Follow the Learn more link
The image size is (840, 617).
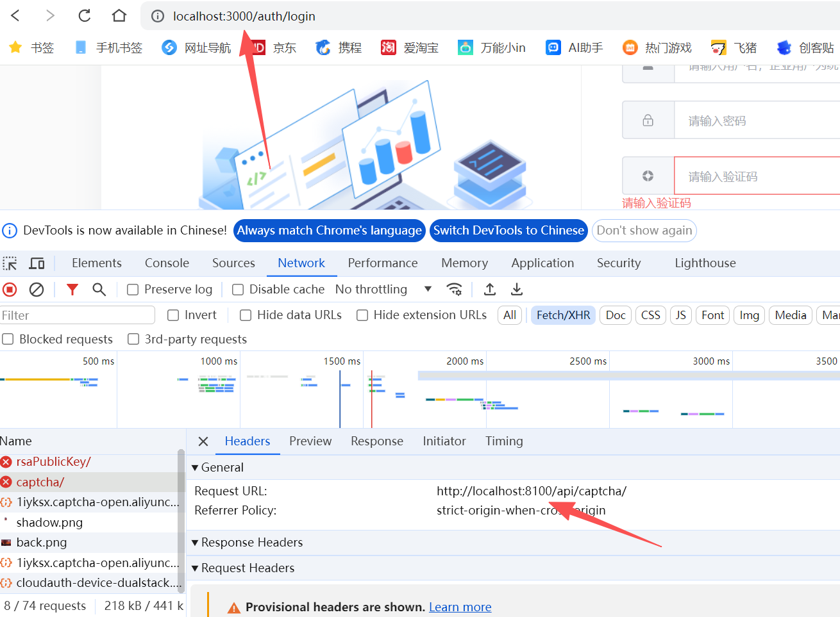[460, 607]
